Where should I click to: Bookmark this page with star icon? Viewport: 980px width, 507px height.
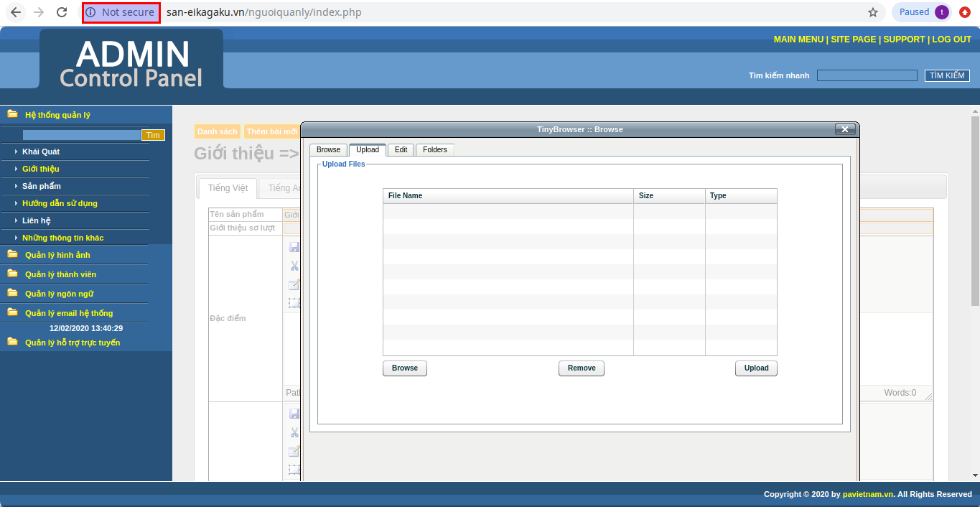click(873, 12)
